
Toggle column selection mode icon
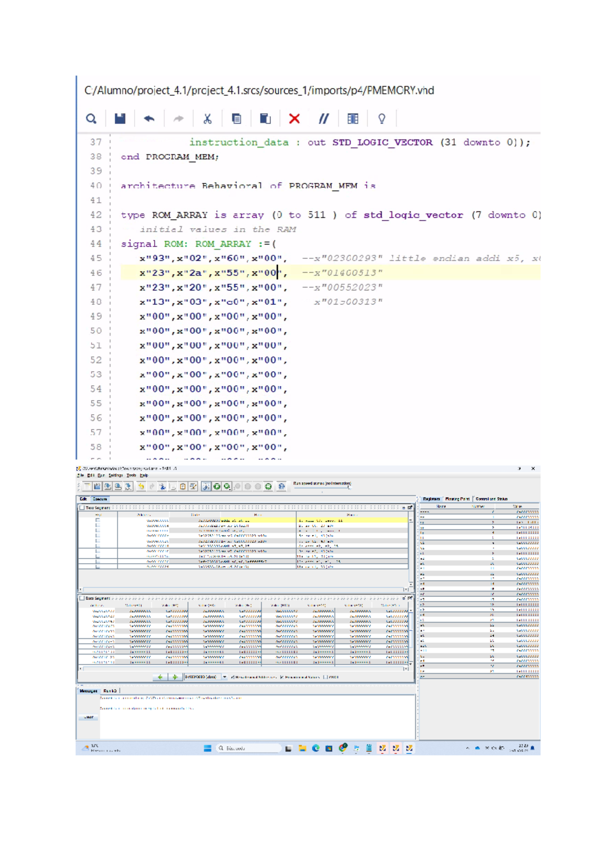tap(353, 119)
